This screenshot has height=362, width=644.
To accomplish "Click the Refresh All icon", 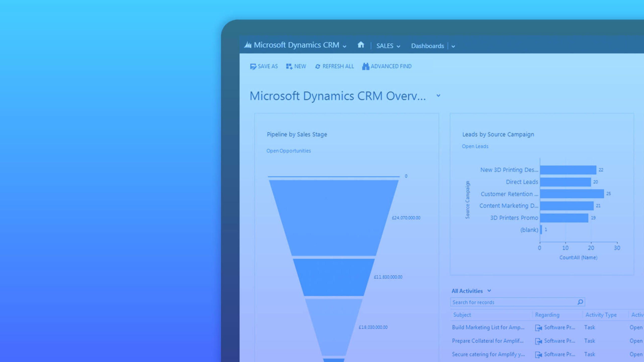I will tap(318, 66).
